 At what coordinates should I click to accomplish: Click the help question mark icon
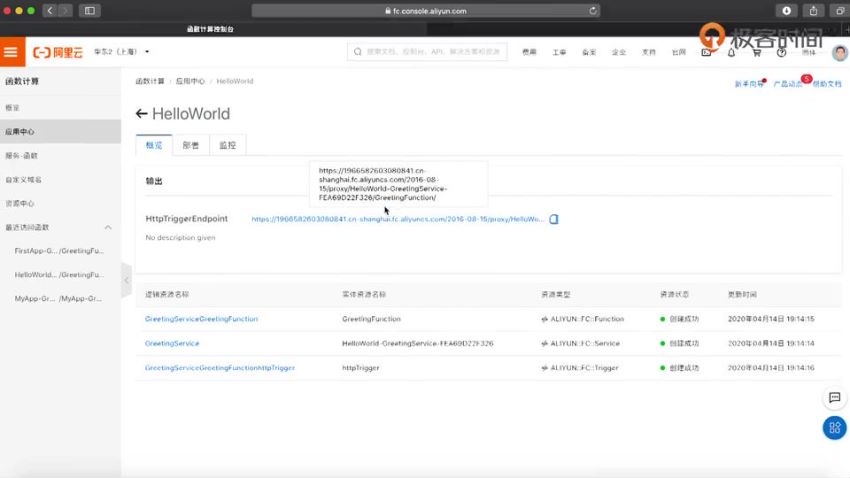(x=781, y=53)
